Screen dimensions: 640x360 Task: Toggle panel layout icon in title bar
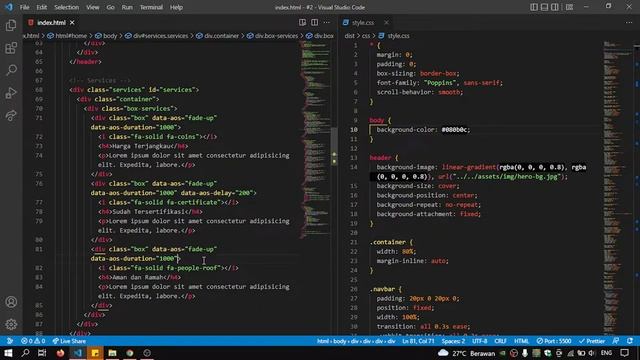544,7
